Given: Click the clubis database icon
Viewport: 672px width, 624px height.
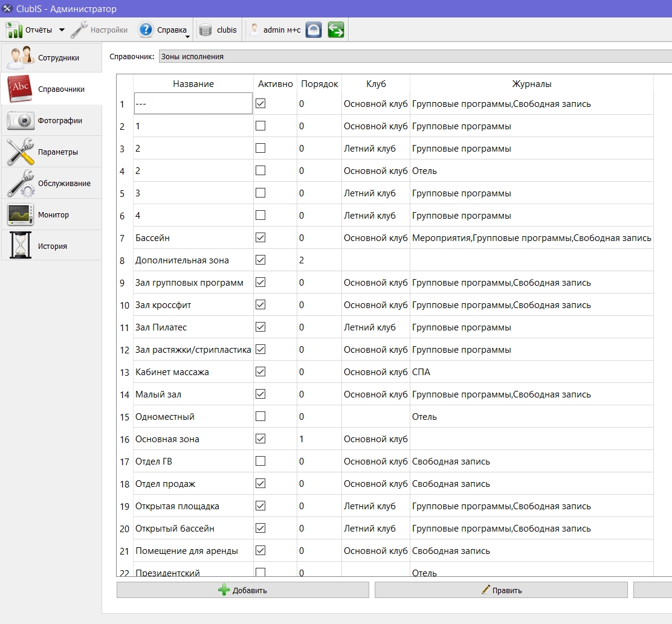Looking at the screenshot, I should click(205, 30).
